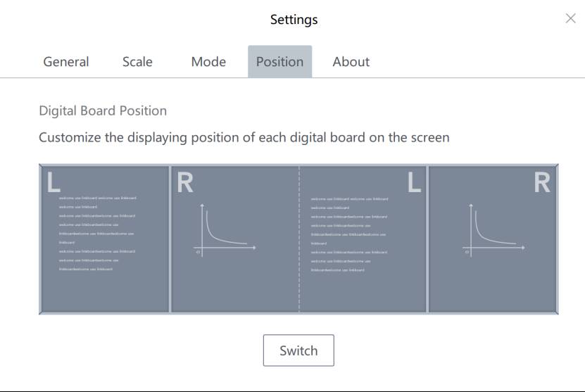Switch to the Scale tab

(x=137, y=61)
